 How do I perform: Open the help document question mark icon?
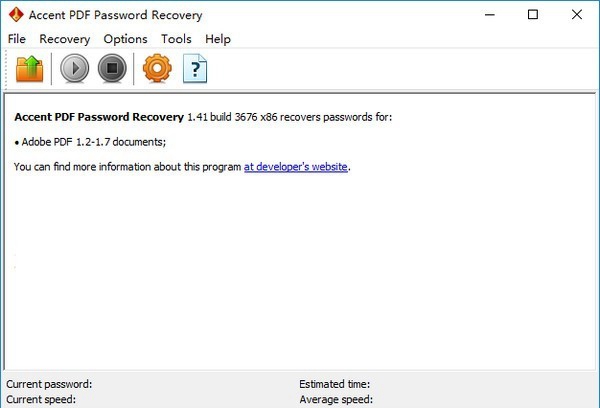coord(195,69)
